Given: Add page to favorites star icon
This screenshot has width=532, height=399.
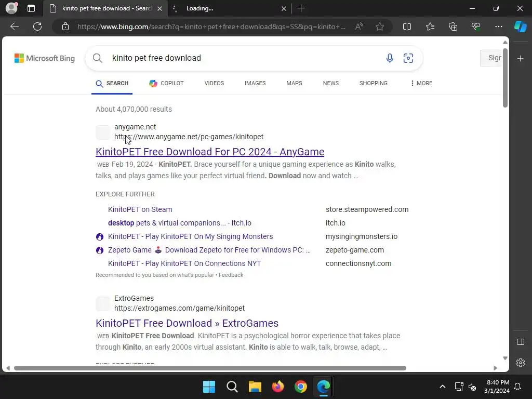Looking at the screenshot, I should 380,26.
